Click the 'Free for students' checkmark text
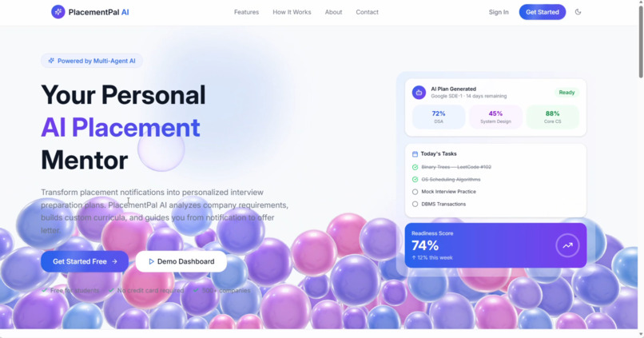 (x=70, y=290)
